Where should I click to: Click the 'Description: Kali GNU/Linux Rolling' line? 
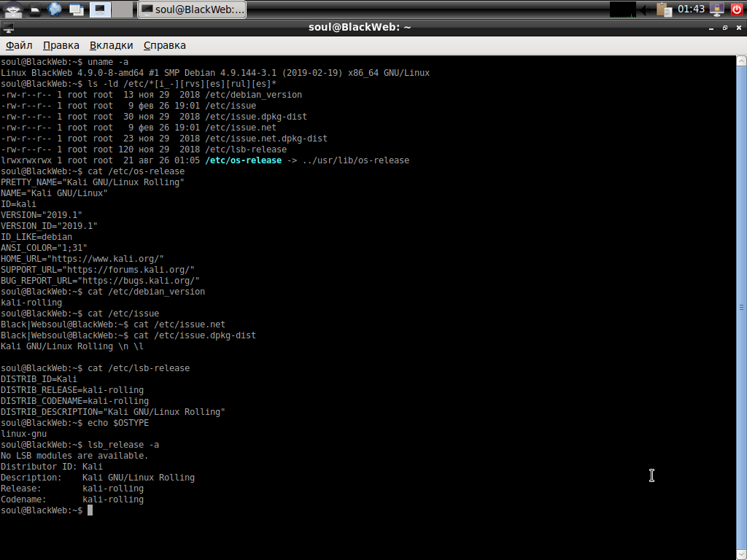pyautogui.click(x=98, y=478)
